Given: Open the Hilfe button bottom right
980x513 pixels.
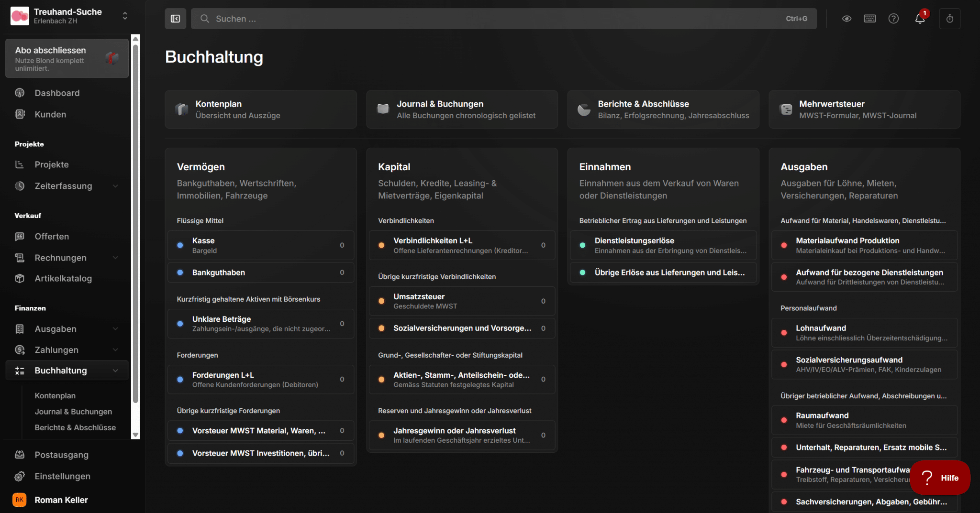Looking at the screenshot, I should [x=939, y=478].
